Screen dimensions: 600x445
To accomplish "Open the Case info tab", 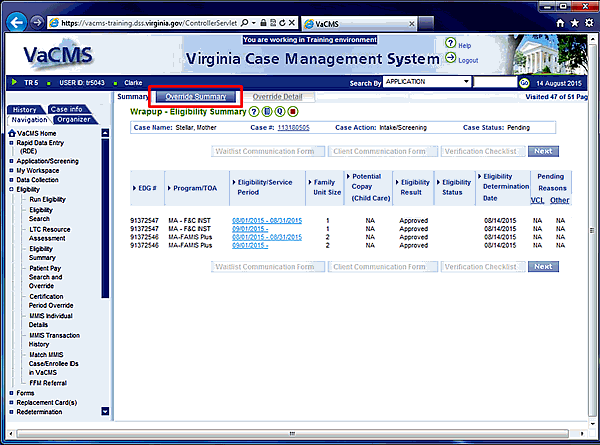I will tap(68, 109).
